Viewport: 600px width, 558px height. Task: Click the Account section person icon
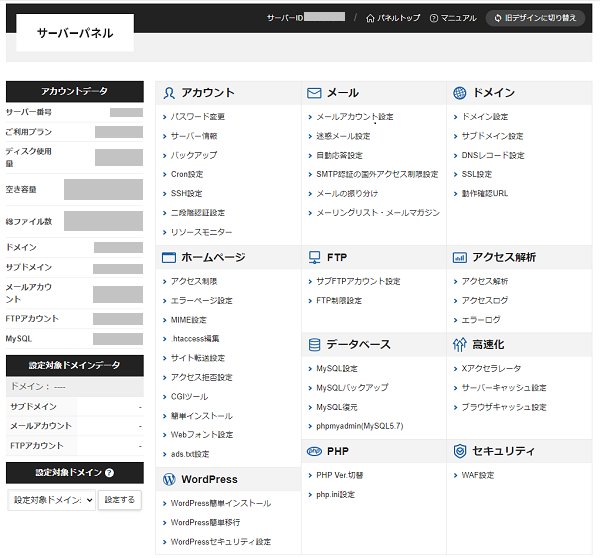(x=169, y=93)
